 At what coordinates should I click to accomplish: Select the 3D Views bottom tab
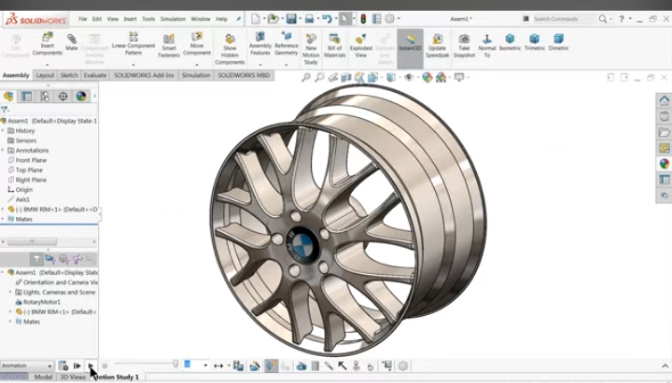pyautogui.click(x=72, y=377)
